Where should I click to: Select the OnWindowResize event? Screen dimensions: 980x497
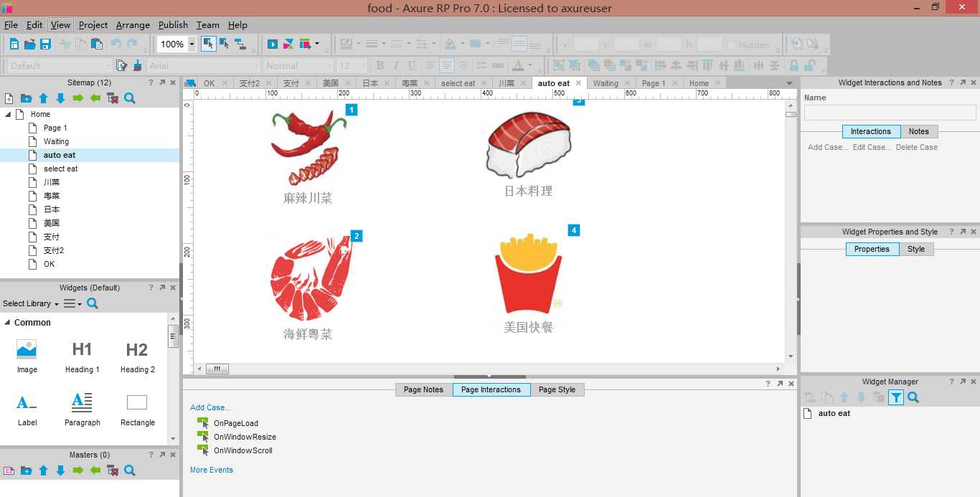[x=245, y=437]
